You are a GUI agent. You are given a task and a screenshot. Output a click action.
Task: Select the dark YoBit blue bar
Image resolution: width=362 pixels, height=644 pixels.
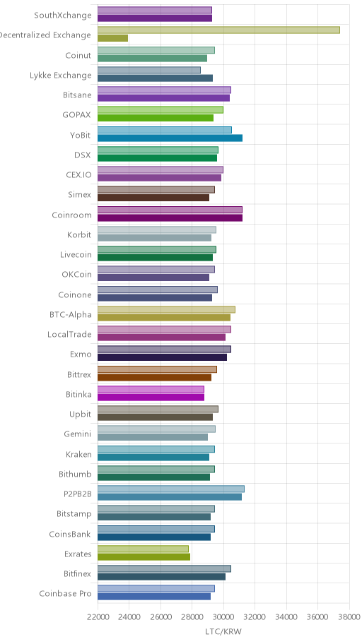[x=170, y=138]
